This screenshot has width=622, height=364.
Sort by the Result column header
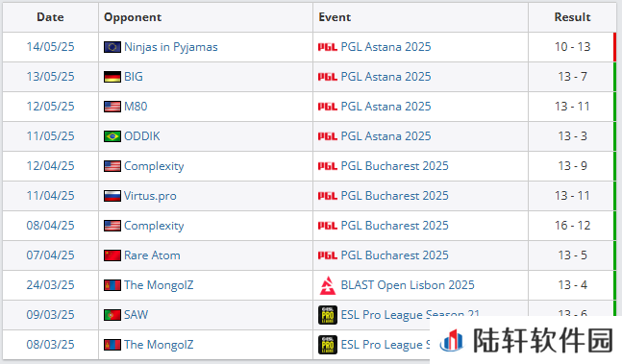[572, 17]
